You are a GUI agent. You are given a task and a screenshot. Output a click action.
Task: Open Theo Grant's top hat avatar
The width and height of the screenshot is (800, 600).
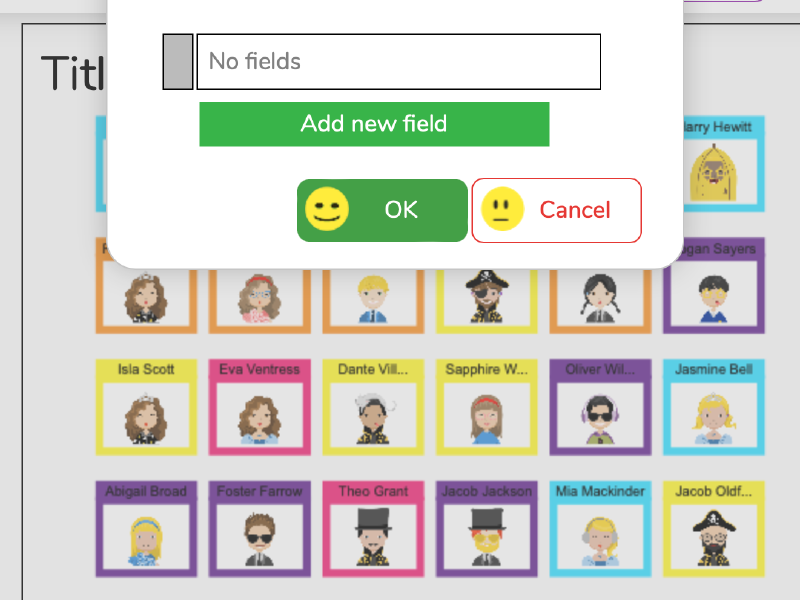click(x=373, y=538)
